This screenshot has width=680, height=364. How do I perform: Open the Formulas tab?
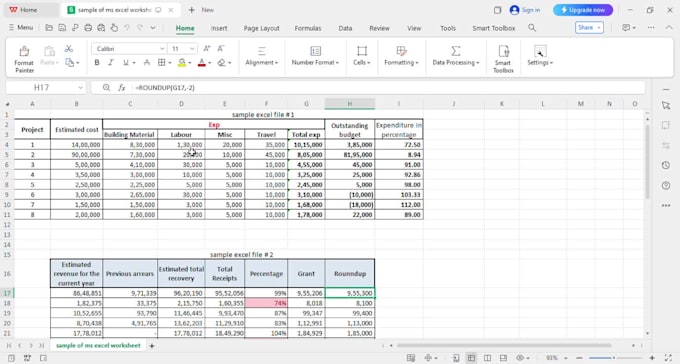pos(308,28)
